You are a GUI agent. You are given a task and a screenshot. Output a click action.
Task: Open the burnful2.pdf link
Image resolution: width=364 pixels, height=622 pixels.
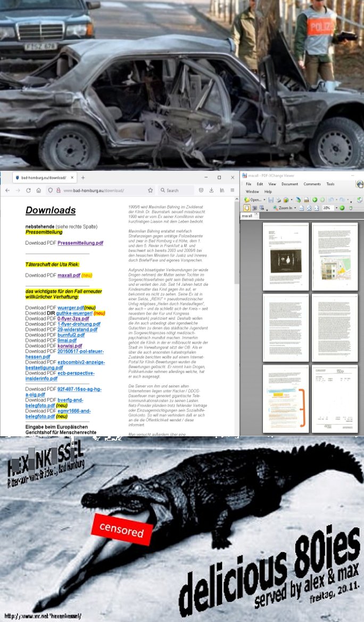(x=71, y=335)
